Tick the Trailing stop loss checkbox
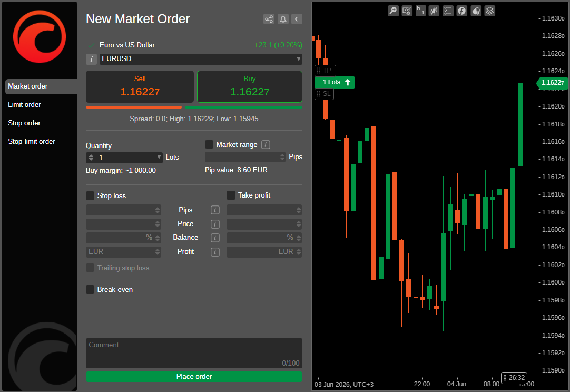This screenshot has width=570, height=392. pyautogui.click(x=90, y=268)
